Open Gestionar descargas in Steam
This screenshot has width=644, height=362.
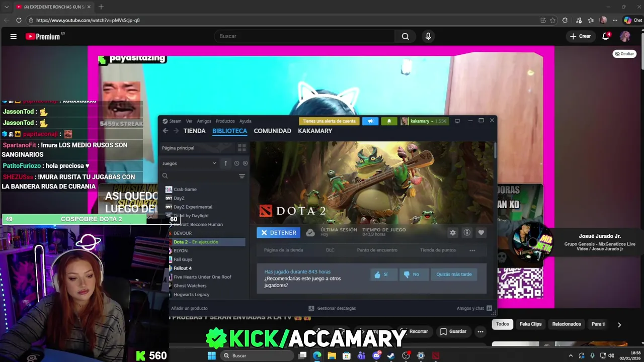[332, 308]
